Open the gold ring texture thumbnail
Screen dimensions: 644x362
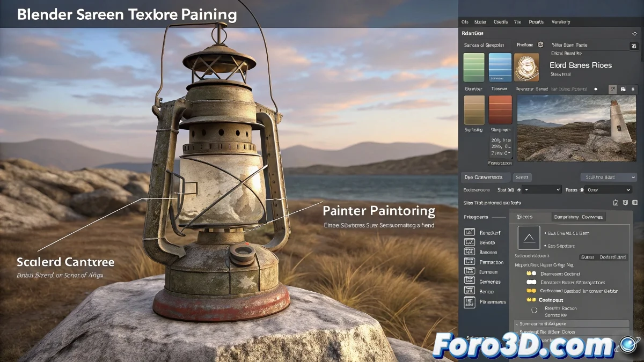point(526,67)
